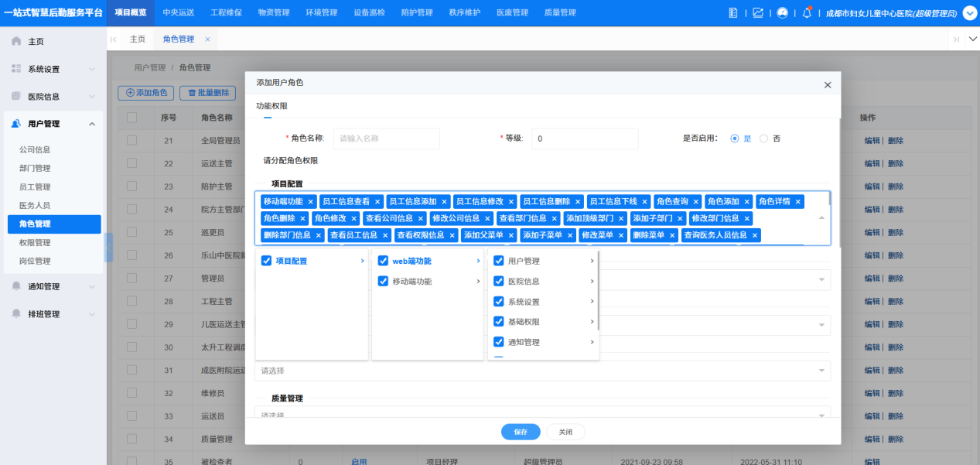Image resolution: width=980 pixels, height=465 pixels.
Task: Switch to 设备巡检 top menu
Action: pos(369,13)
